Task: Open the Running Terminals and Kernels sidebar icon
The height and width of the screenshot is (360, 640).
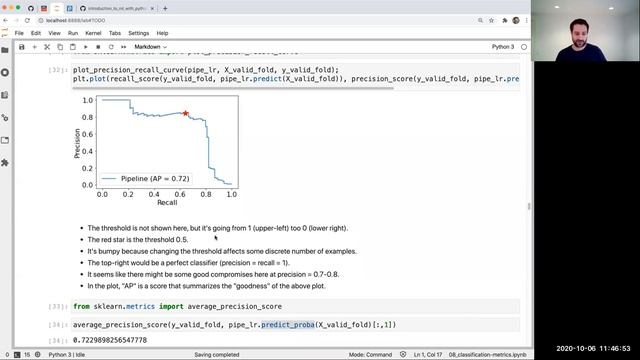Action: (5, 73)
